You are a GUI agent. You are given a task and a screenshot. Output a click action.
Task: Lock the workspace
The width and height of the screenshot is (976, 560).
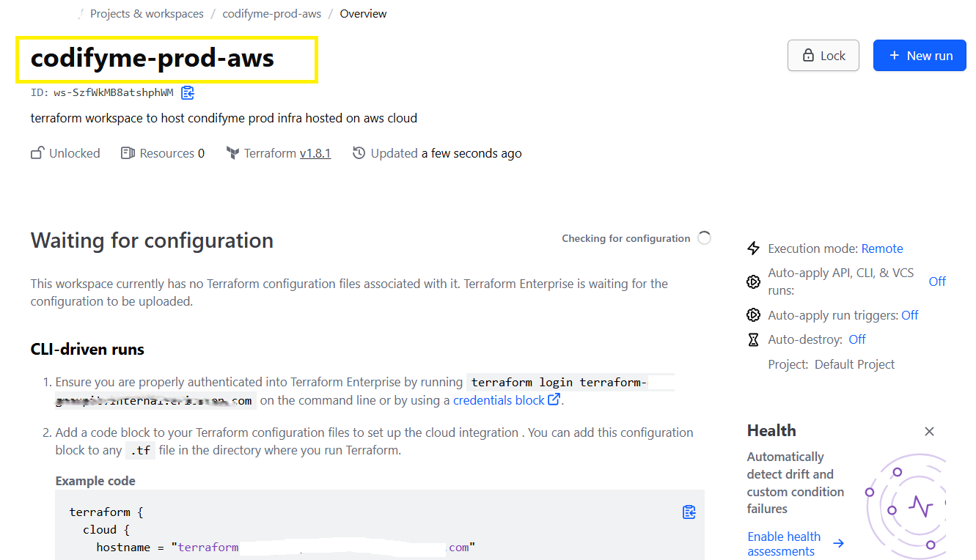[823, 56]
